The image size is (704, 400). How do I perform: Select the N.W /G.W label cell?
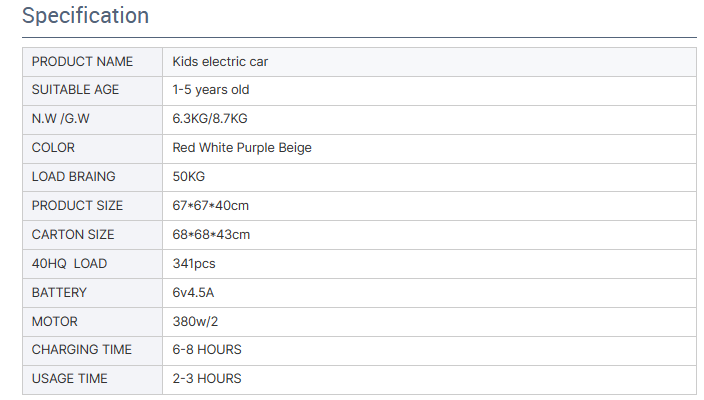coord(92,120)
